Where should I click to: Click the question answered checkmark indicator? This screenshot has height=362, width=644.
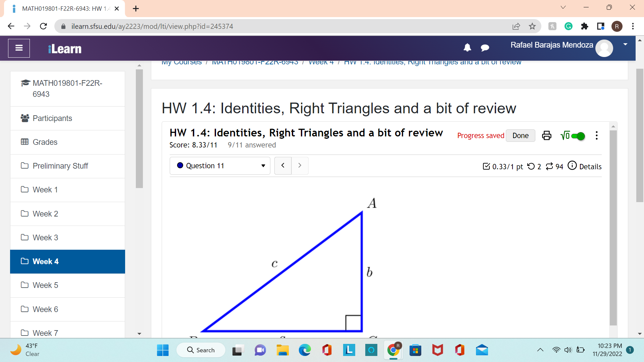487,166
